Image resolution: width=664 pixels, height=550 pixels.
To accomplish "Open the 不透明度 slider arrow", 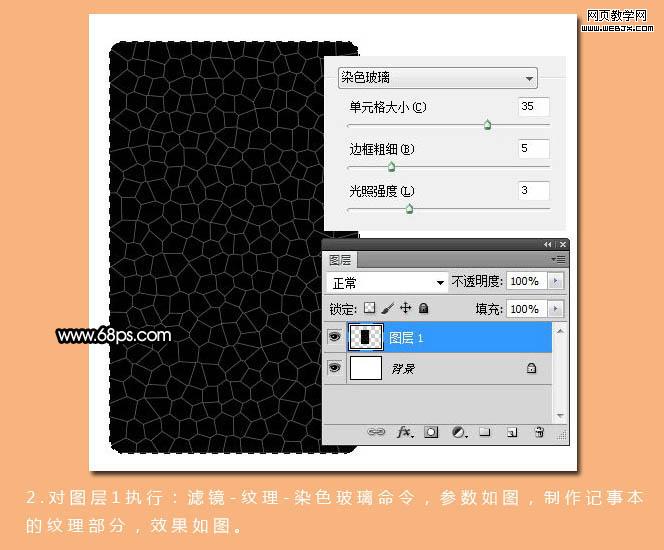I will tap(556, 281).
